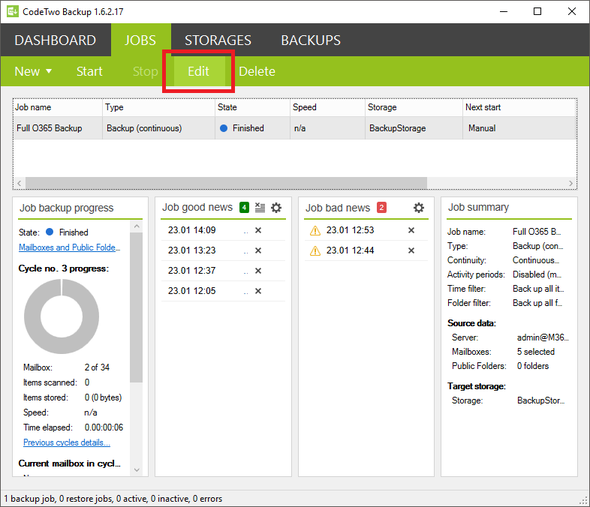Viewport: 590px width, 507px height.
Task: Dismiss the 23.01 12:05 good news entry
Action: 258,291
